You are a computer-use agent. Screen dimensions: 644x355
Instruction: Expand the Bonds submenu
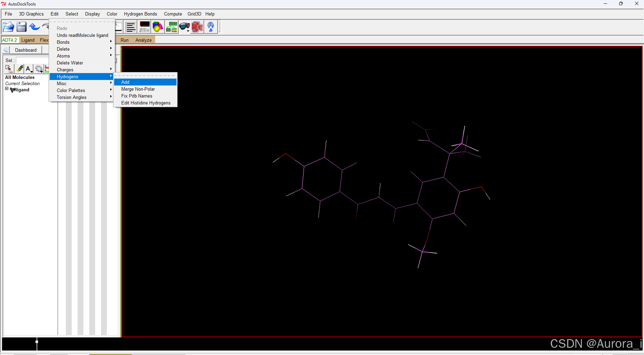click(82, 42)
